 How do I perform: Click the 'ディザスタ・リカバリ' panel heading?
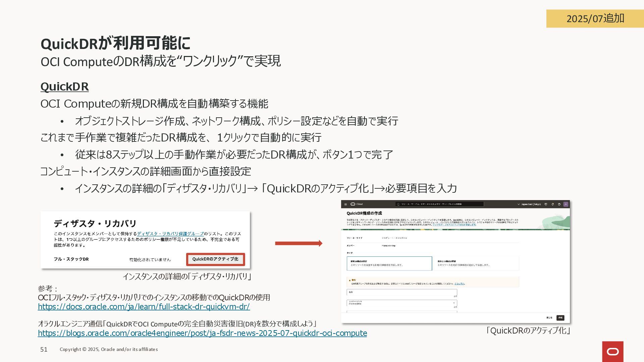[x=95, y=224]
